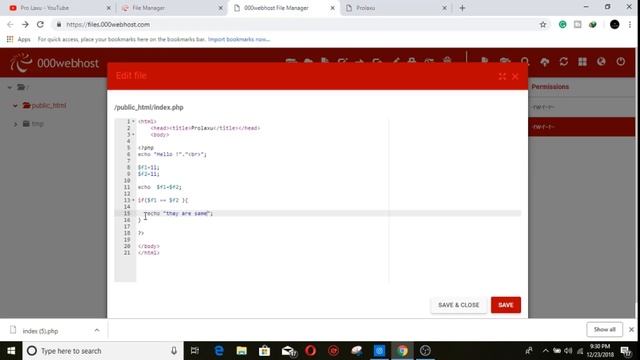Click Import bookmarks now link
The width and height of the screenshot is (640, 360).
point(239,40)
